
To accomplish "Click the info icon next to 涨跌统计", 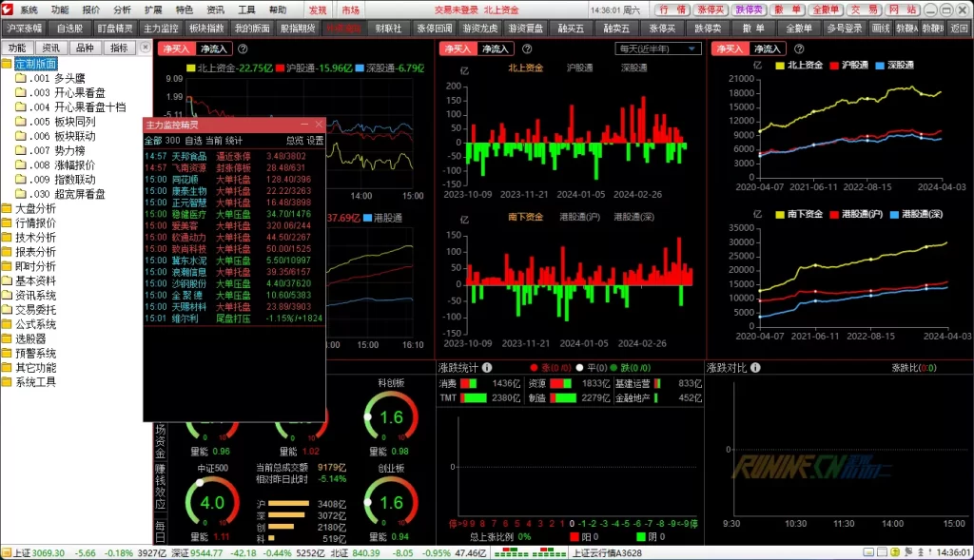I will (x=487, y=367).
